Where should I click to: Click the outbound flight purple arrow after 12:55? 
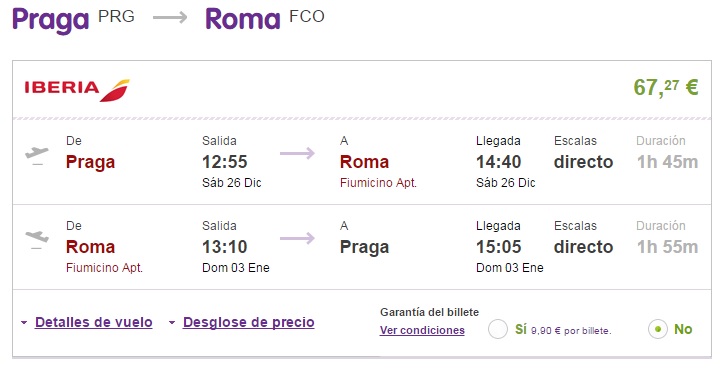pos(297,153)
